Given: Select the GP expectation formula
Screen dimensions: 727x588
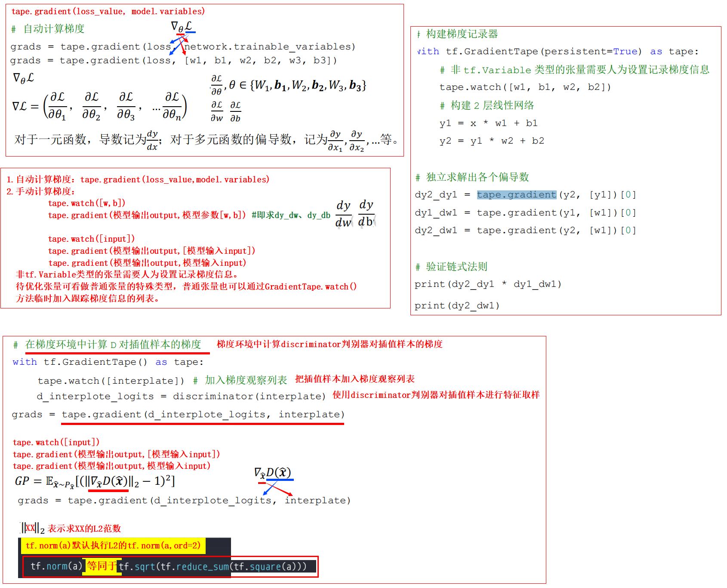Looking at the screenshot, I should pyautogui.click(x=92, y=481).
